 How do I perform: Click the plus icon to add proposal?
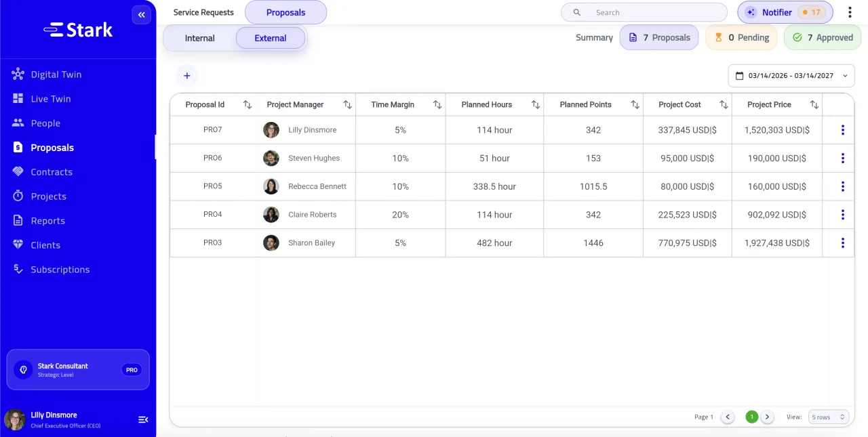187,76
